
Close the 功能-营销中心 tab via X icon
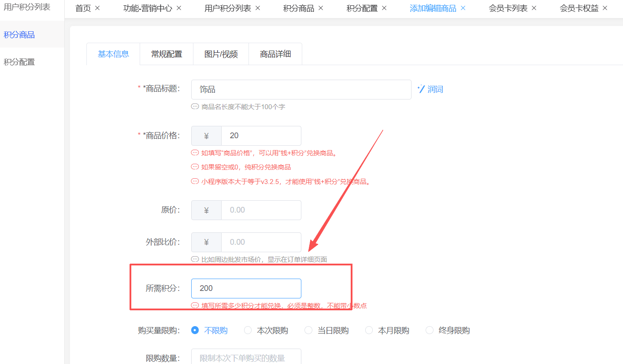(x=179, y=8)
